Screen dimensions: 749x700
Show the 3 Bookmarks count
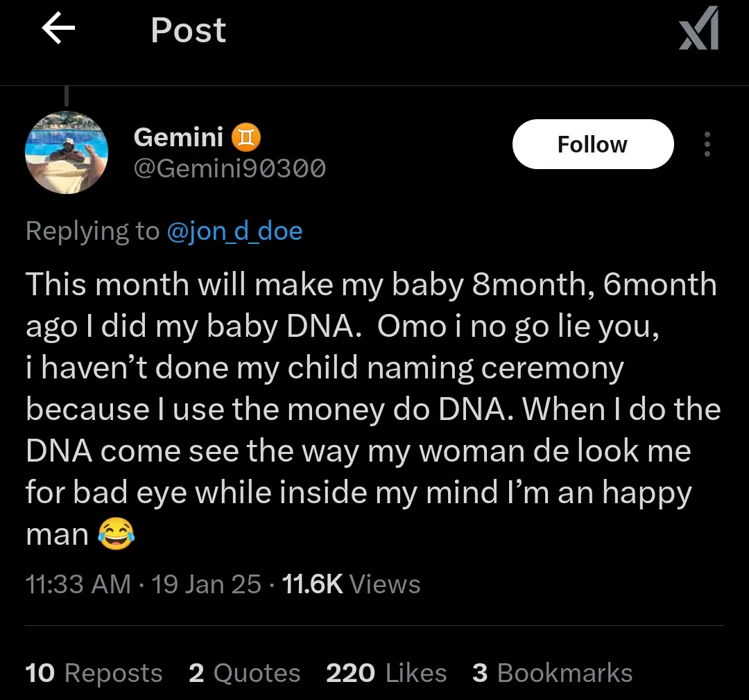tap(552, 673)
